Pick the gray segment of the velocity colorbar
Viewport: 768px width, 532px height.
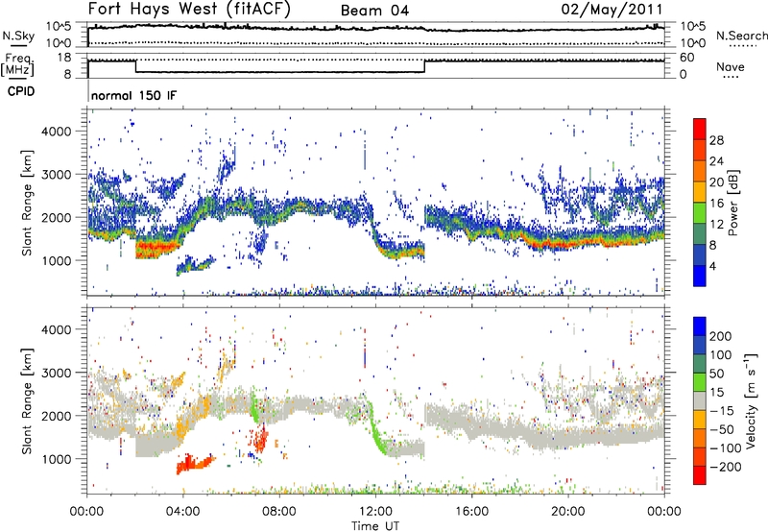coord(700,400)
